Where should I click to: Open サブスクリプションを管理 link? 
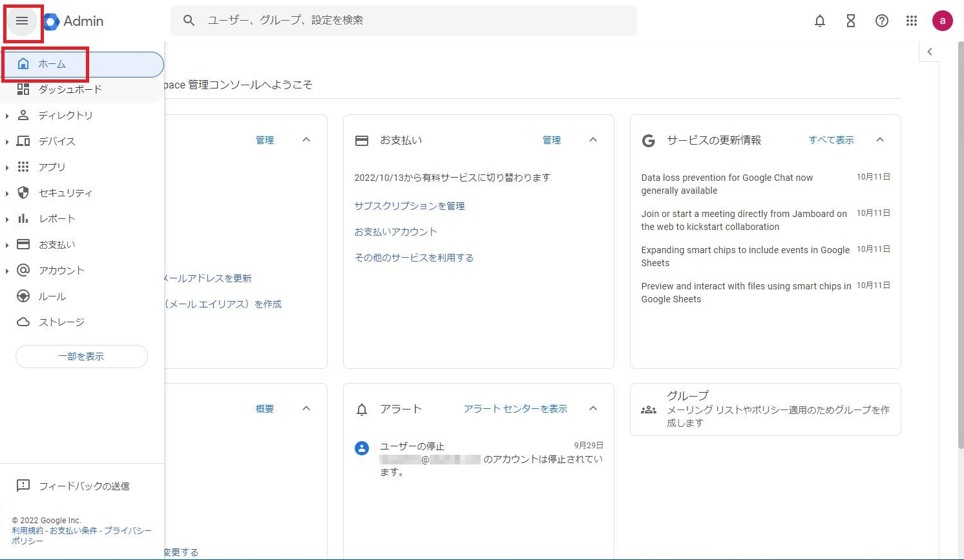(410, 206)
